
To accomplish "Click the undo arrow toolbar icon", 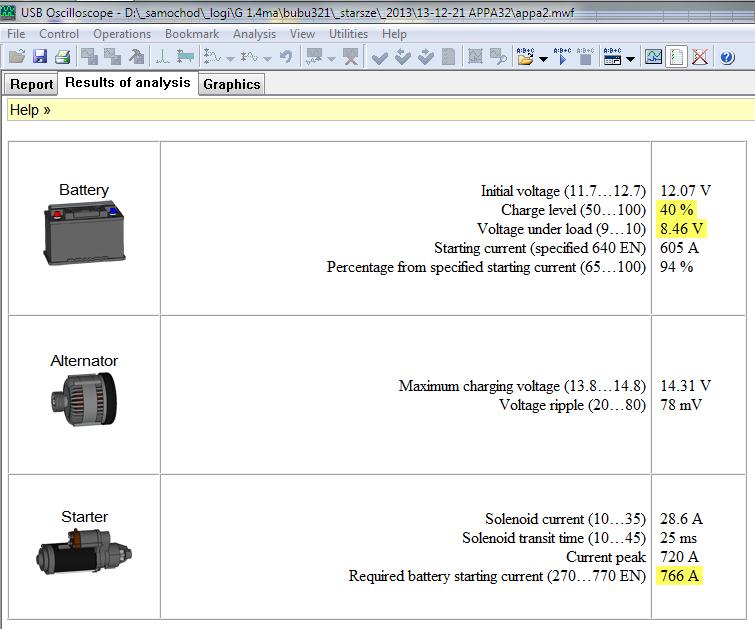I will point(286,57).
